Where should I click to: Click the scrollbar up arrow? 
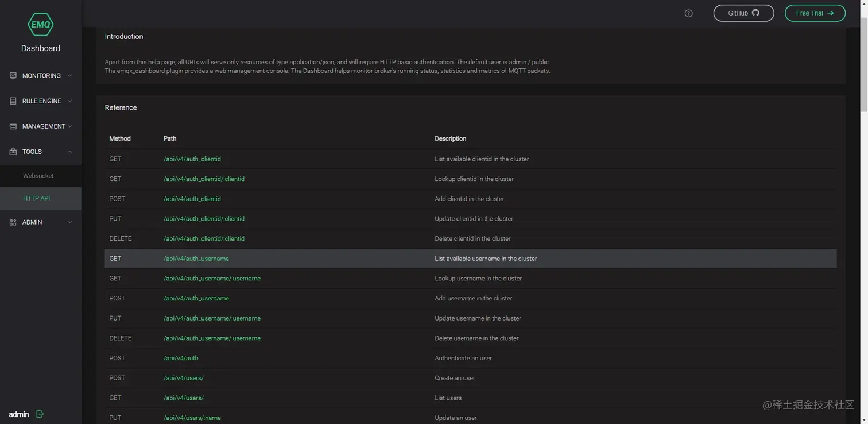click(864, 3)
